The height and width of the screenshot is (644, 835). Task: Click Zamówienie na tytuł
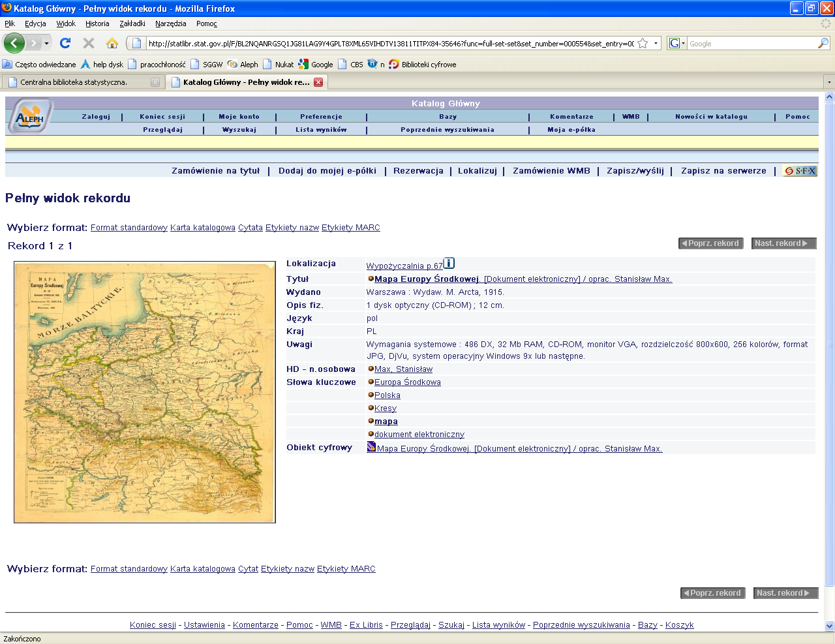click(216, 171)
